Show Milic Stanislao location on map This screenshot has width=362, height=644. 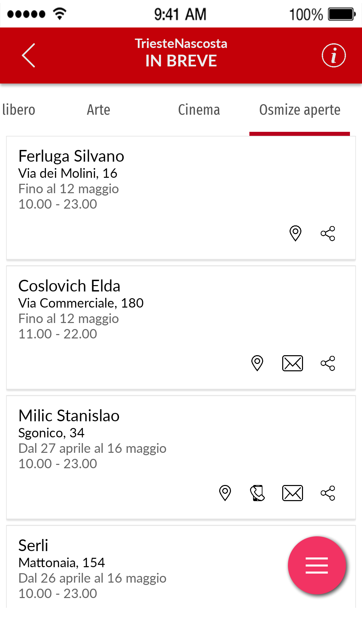click(x=225, y=493)
